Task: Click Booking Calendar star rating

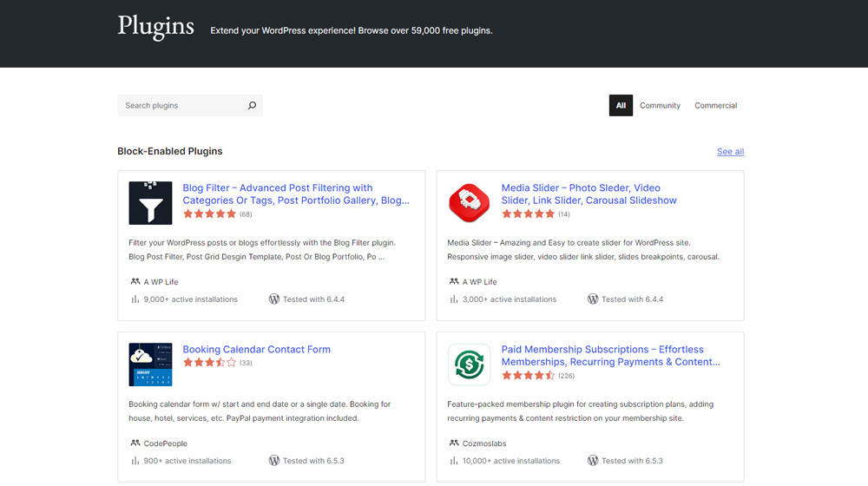Action: (x=209, y=363)
